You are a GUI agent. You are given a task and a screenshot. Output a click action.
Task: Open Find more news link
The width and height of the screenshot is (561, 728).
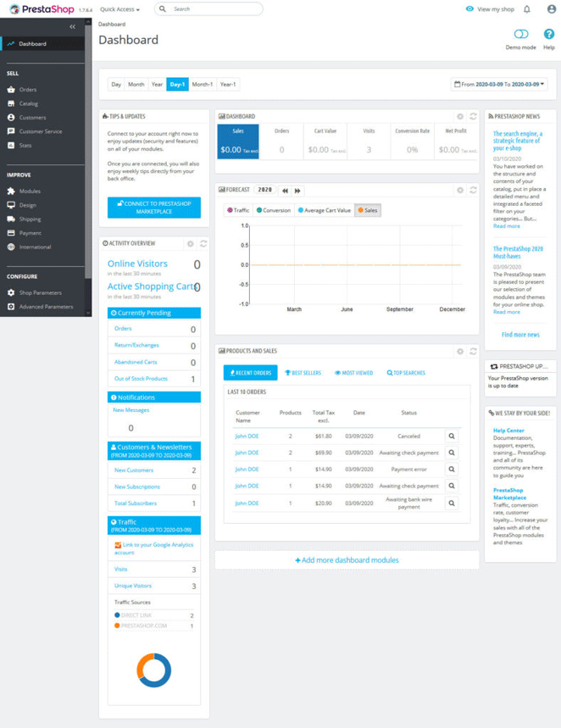pyautogui.click(x=520, y=335)
